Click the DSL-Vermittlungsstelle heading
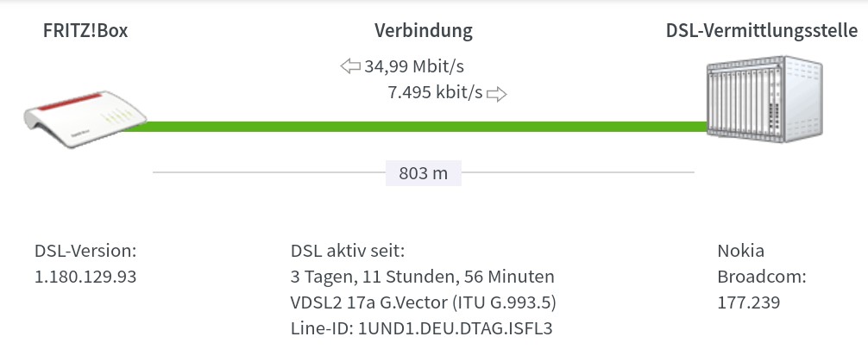Image resolution: width=868 pixels, height=349 pixels. pos(762,31)
